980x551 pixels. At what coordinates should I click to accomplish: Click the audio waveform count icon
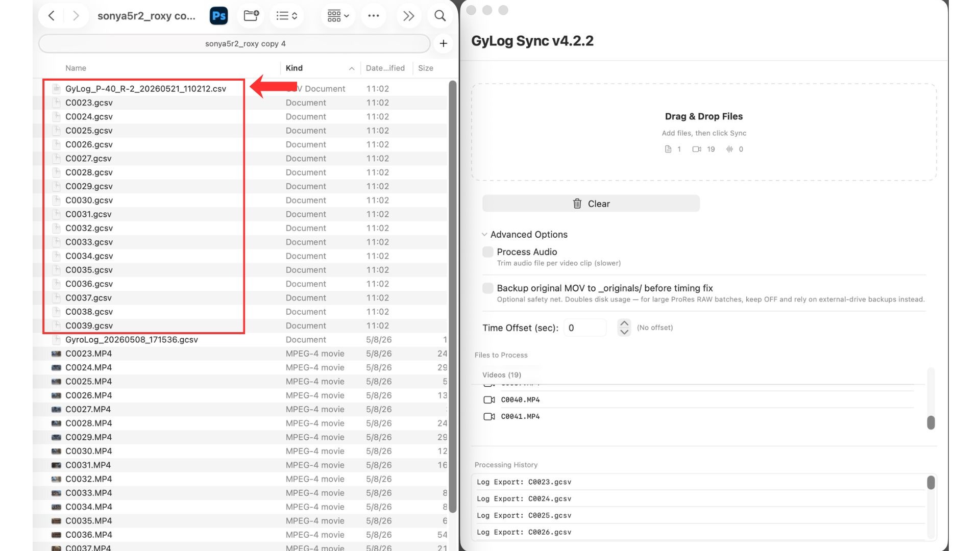[x=729, y=149]
